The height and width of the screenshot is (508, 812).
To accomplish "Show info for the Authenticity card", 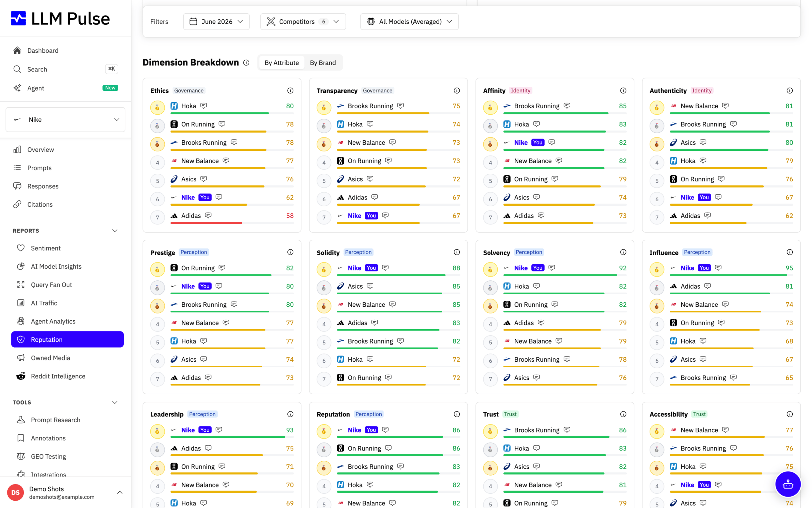I will coord(789,91).
